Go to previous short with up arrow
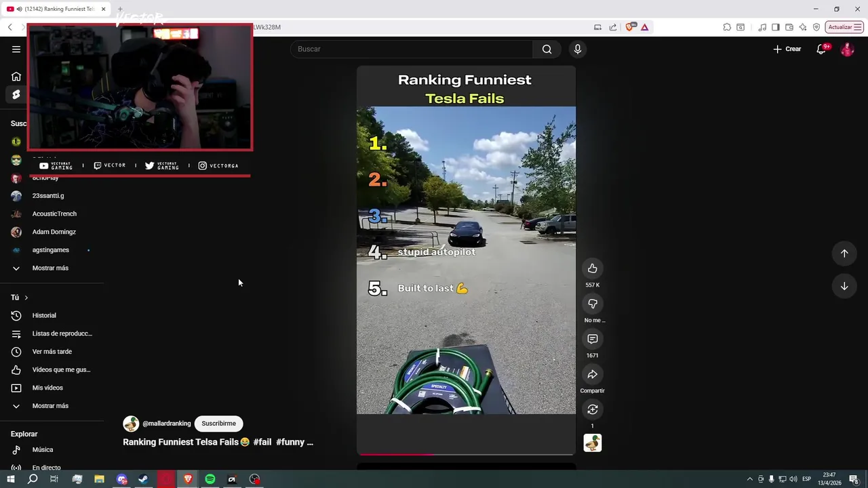The width and height of the screenshot is (868, 488). click(x=844, y=253)
